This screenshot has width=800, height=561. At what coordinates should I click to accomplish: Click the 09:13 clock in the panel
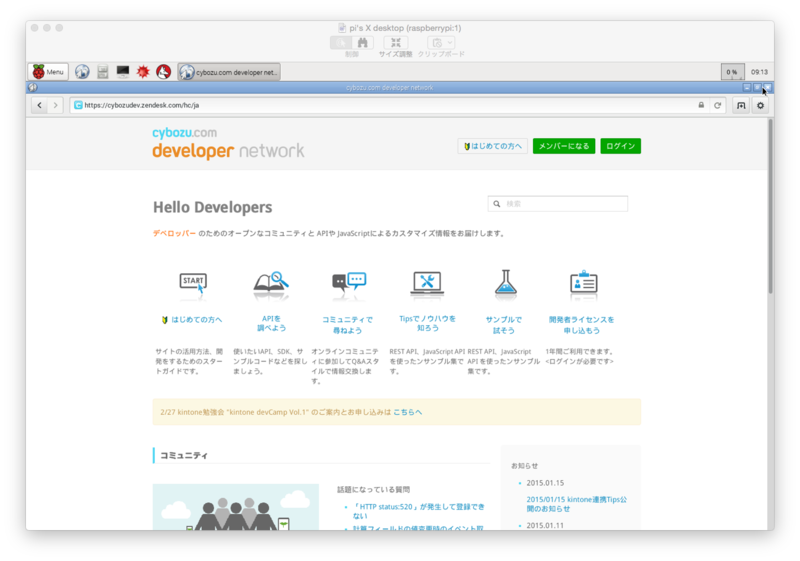click(759, 72)
